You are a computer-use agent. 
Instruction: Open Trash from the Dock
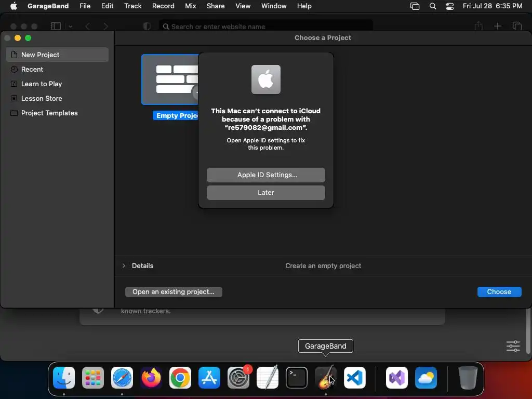pos(468,378)
